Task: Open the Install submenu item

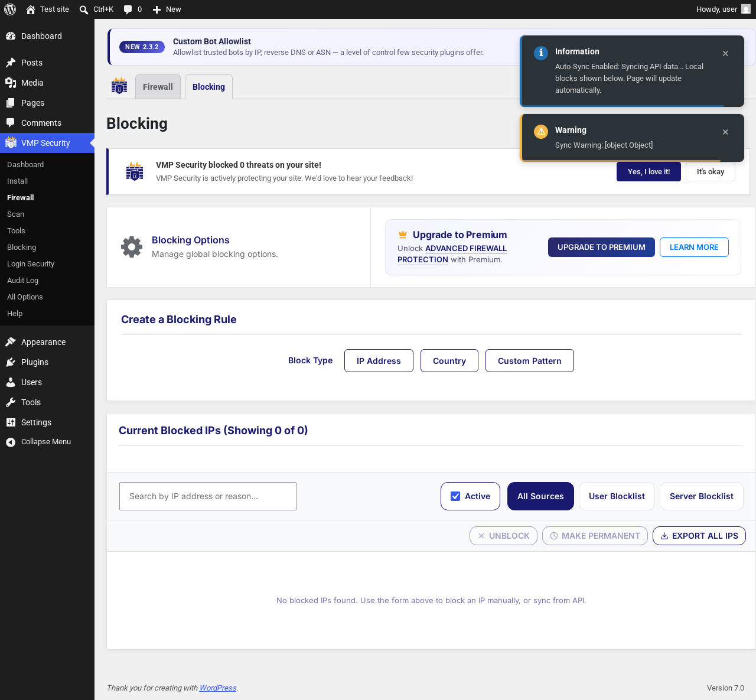Action: tap(18, 181)
